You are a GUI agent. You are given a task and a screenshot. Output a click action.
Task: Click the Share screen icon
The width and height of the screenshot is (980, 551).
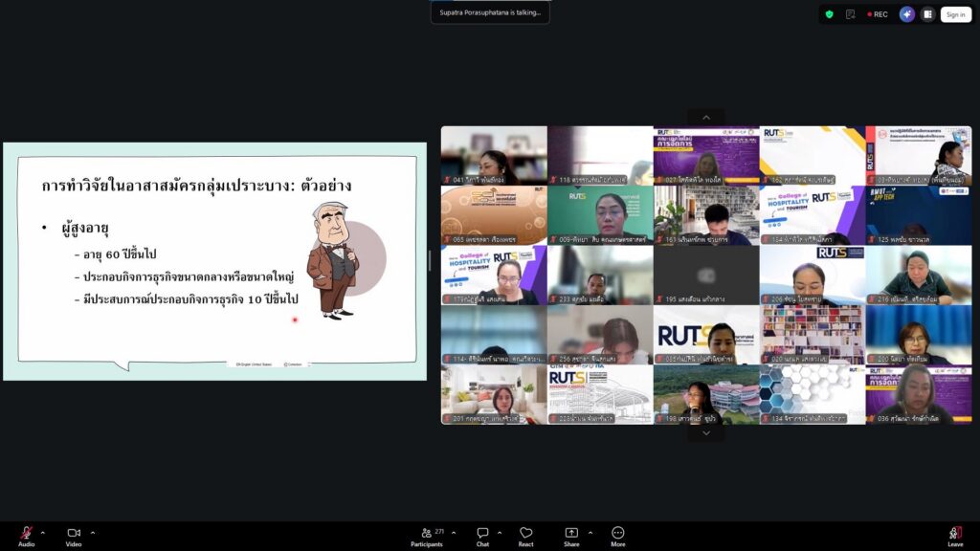point(571,534)
